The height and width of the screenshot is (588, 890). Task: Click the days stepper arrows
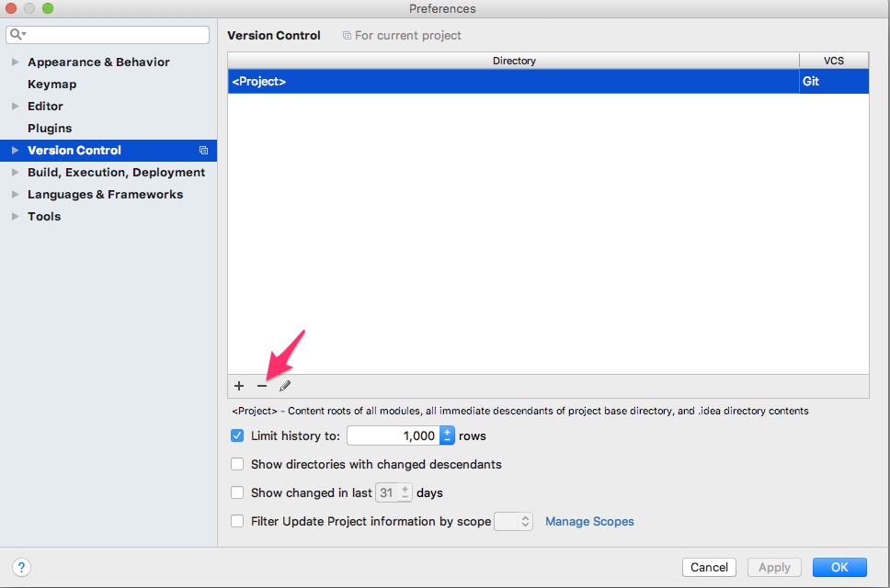click(405, 492)
